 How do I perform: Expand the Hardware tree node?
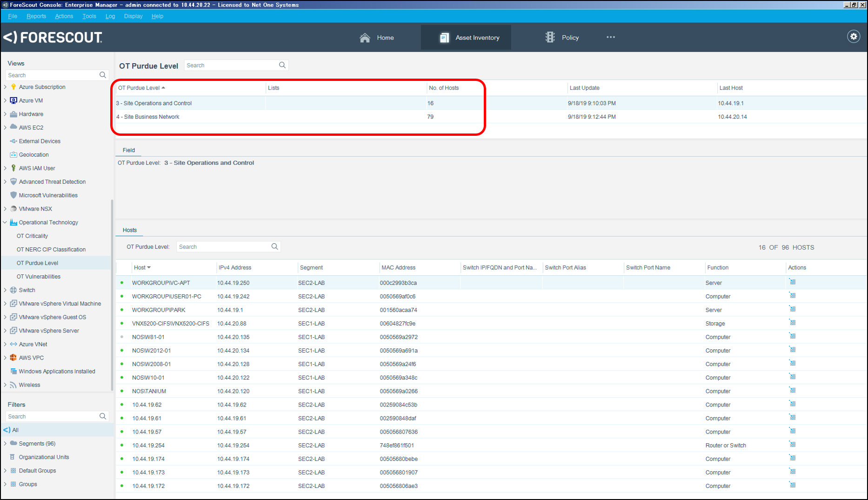(x=5, y=114)
